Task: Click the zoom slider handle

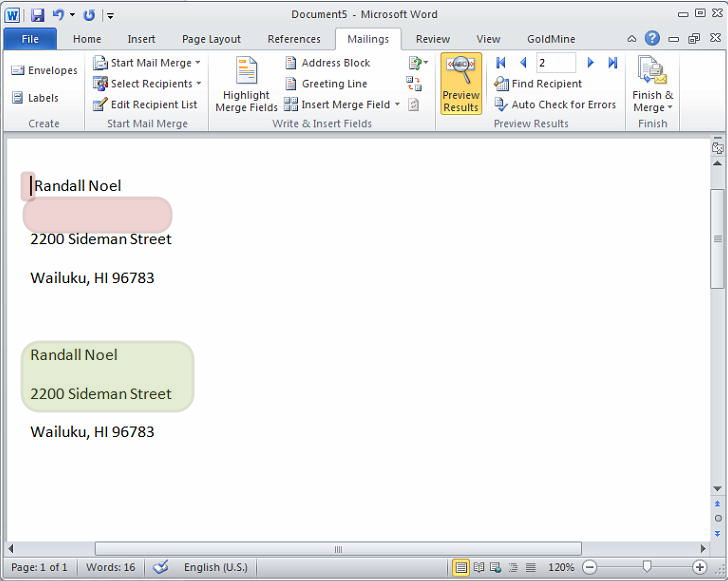Action: [x=647, y=567]
